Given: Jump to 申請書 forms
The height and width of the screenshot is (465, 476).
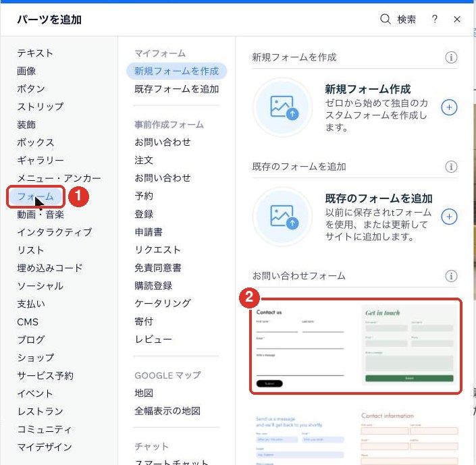Looking at the screenshot, I should pyautogui.click(x=149, y=232).
